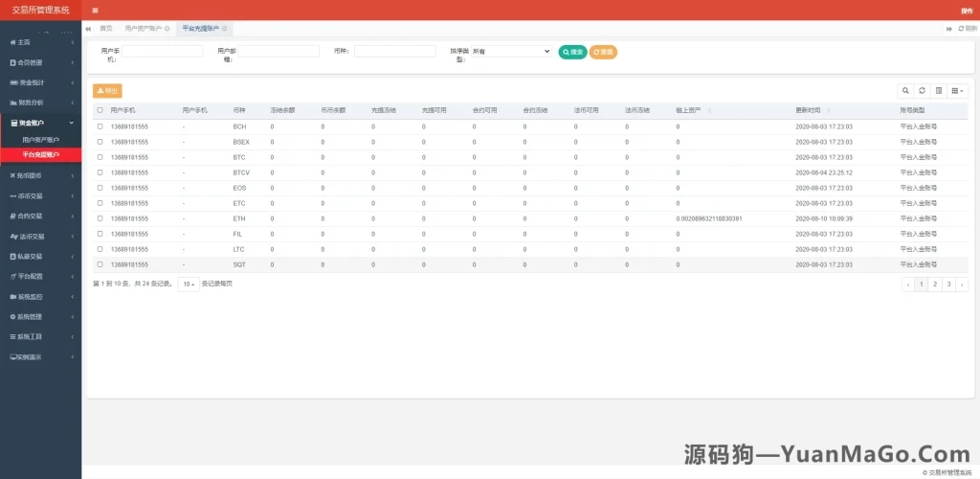Viewport: 980px width, 479px height.
Task: Click the 会员管理 sidebar icon
Action: pyautogui.click(x=13, y=62)
